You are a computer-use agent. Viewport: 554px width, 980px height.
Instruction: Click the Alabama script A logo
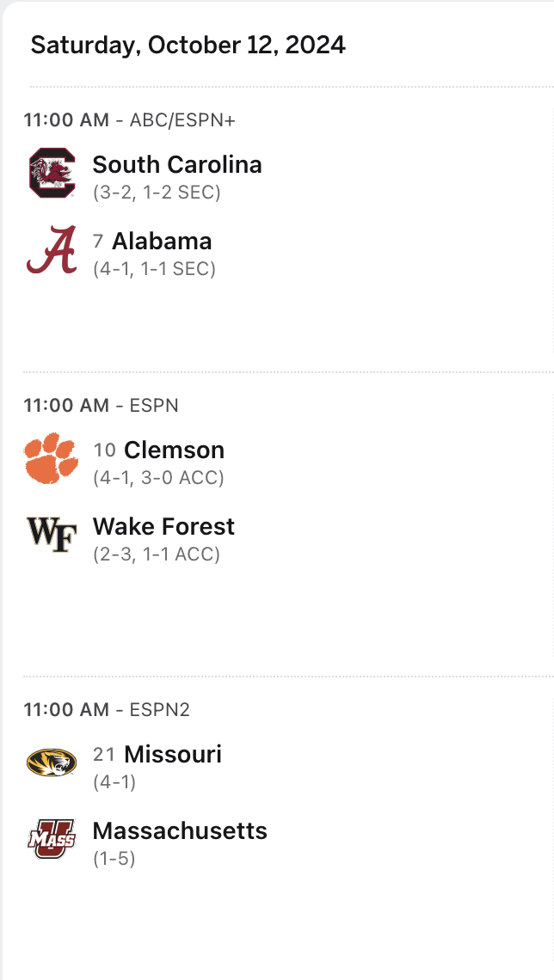52,250
